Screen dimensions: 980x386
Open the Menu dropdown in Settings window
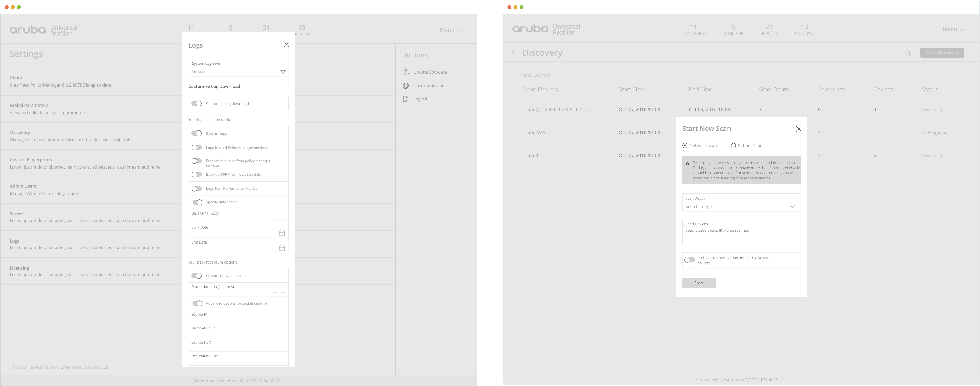pyautogui.click(x=451, y=30)
